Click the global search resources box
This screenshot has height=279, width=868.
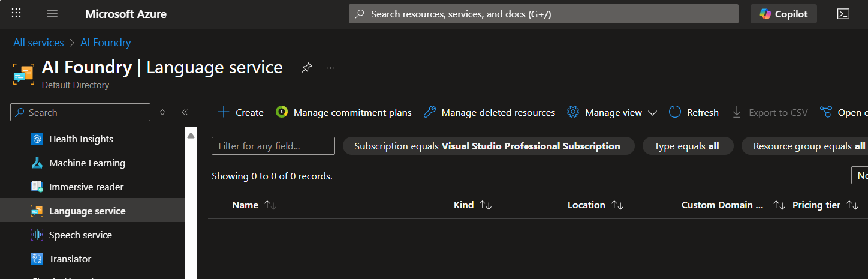tap(544, 14)
